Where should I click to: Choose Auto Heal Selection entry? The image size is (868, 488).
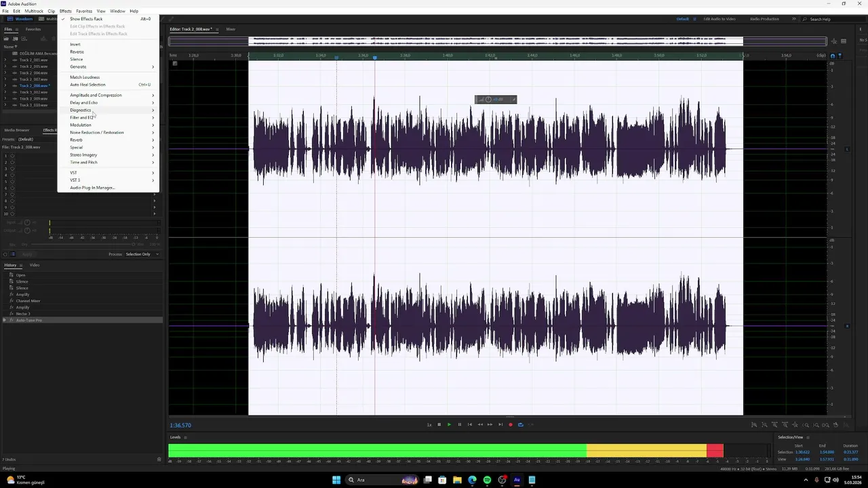click(108, 85)
